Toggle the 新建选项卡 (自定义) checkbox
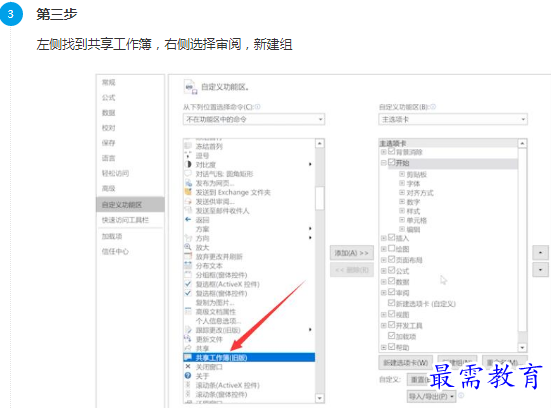Image resolution: width=551 pixels, height=408 pixels. (391, 303)
